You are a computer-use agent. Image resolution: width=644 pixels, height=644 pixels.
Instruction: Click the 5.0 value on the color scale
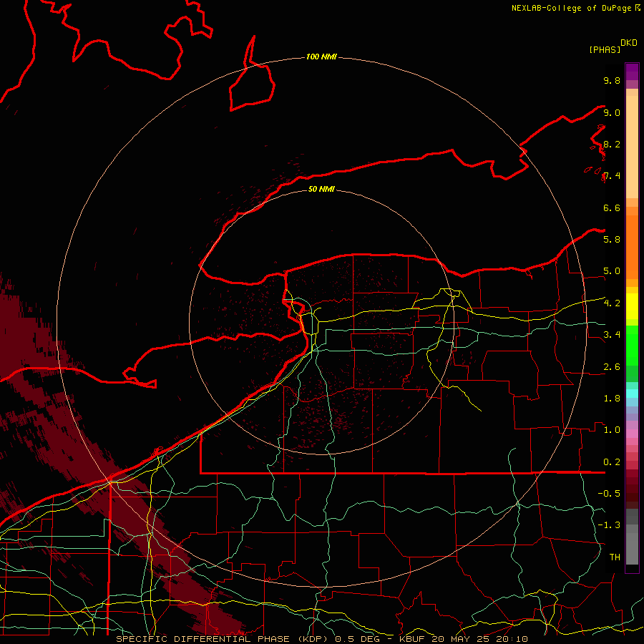tap(612, 271)
